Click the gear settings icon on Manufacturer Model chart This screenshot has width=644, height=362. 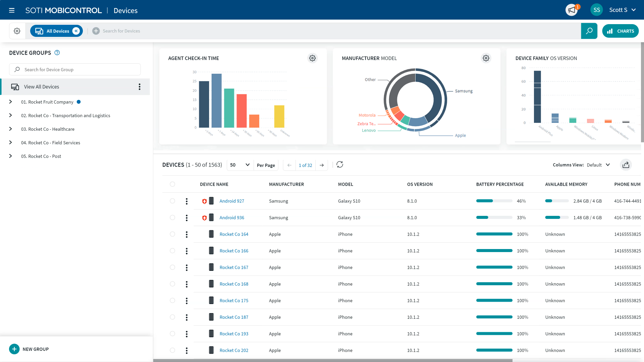pyautogui.click(x=486, y=58)
